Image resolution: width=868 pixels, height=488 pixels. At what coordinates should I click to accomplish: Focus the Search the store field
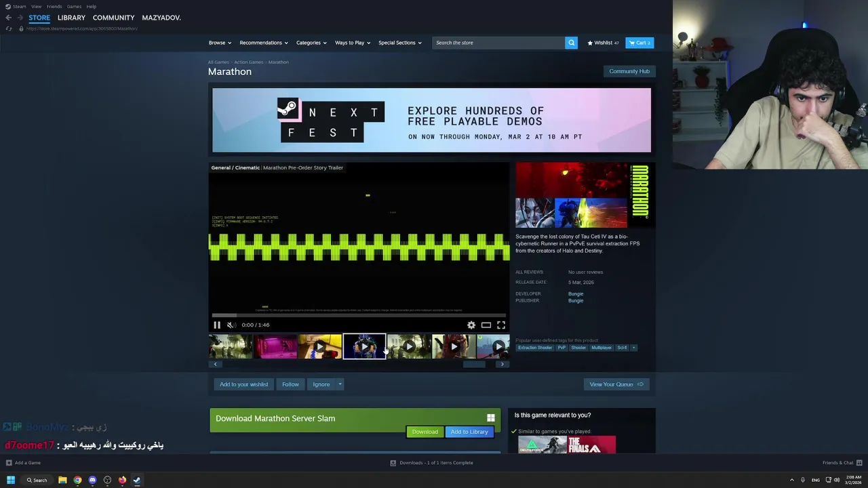click(498, 43)
